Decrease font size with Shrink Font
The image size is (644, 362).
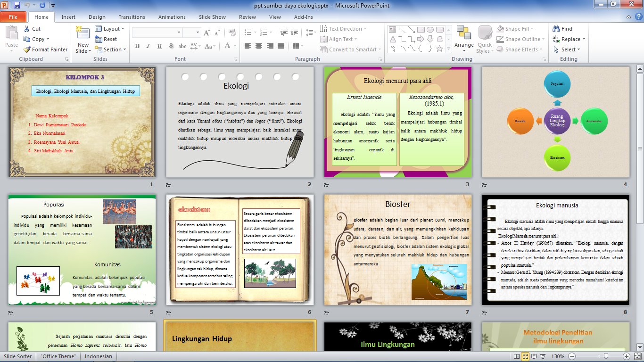(217, 33)
